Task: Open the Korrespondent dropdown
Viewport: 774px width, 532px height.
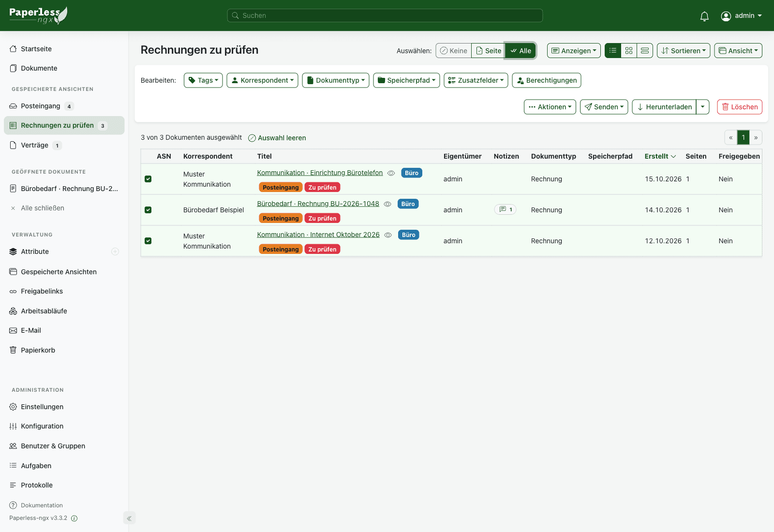Action: [262, 80]
